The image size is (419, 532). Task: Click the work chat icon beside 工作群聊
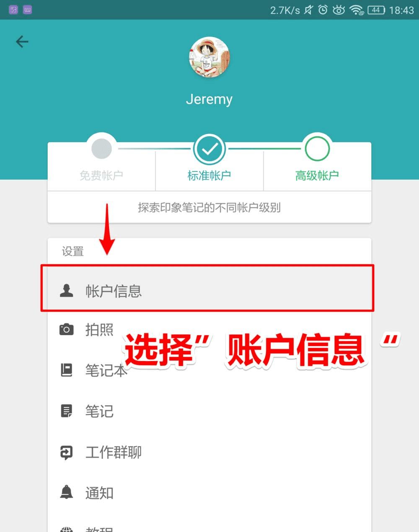pos(67,452)
